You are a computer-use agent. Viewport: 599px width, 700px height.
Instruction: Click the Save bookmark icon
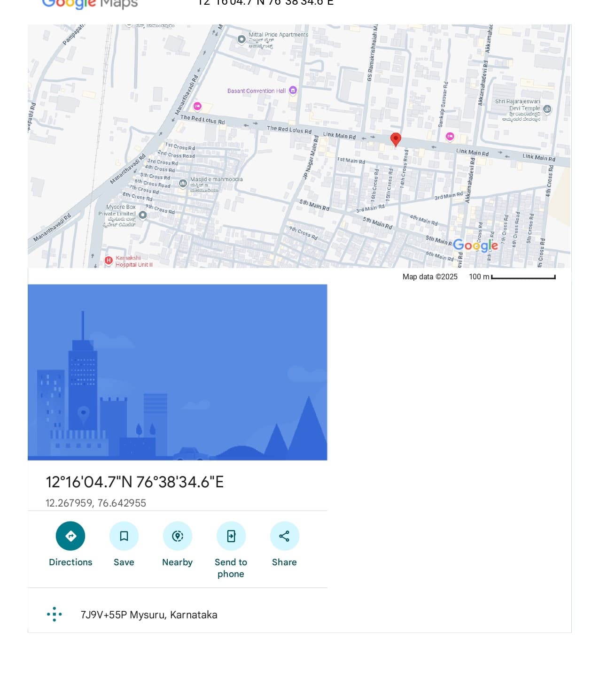pyautogui.click(x=124, y=536)
